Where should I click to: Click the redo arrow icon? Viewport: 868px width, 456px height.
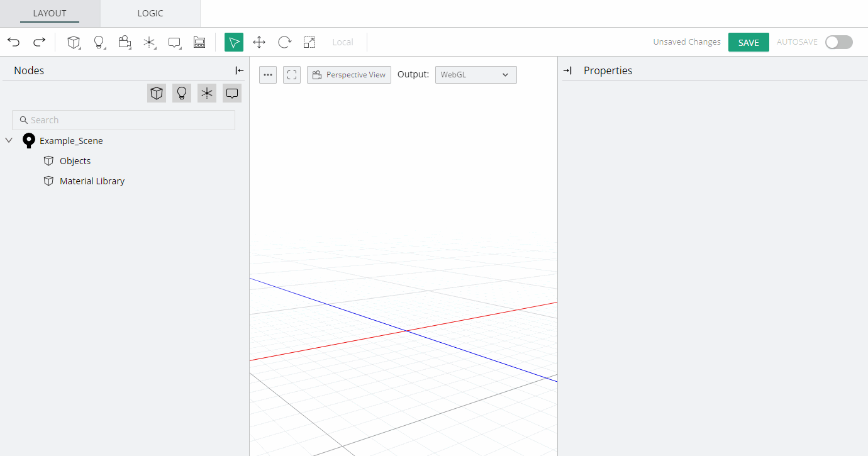tap(39, 42)
